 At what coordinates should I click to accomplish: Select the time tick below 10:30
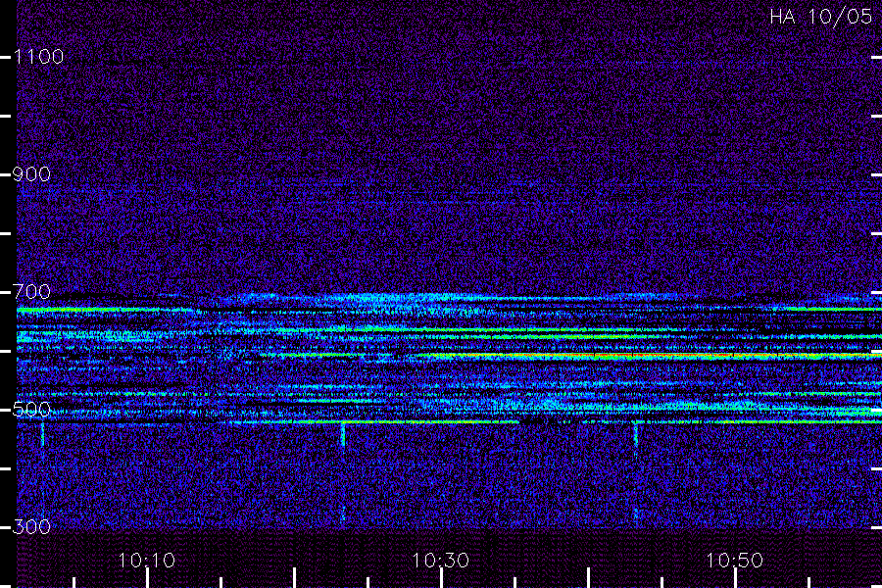(x=442, y=578)
